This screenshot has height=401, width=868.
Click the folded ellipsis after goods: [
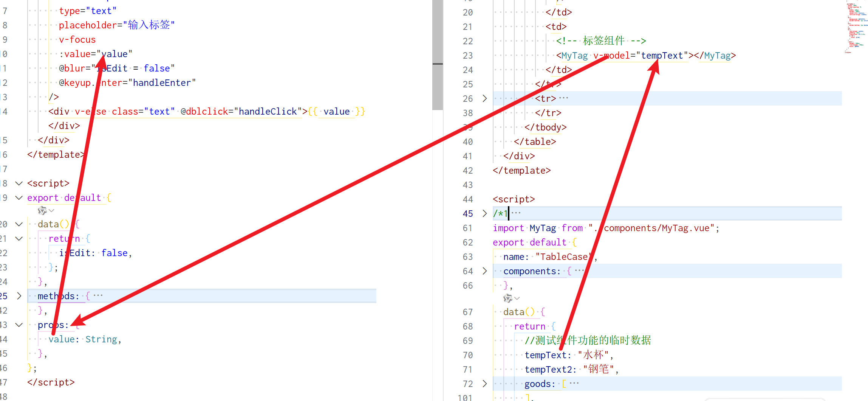click(x=574, y=383)
